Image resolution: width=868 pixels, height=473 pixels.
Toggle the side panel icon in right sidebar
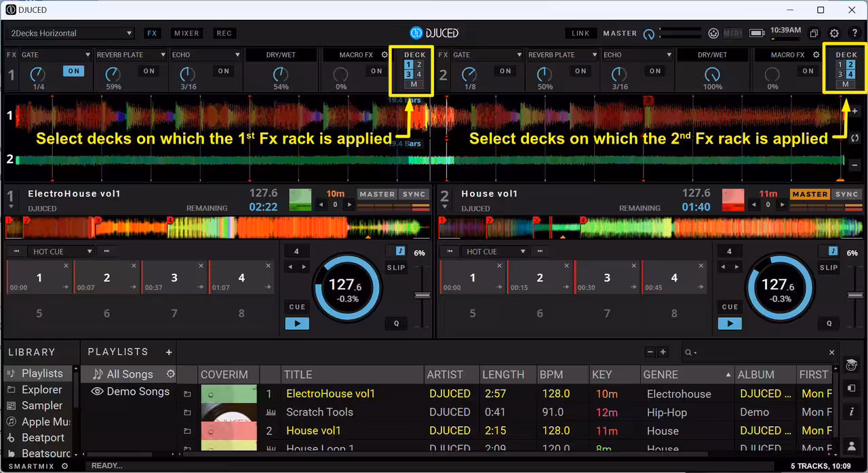851,388
